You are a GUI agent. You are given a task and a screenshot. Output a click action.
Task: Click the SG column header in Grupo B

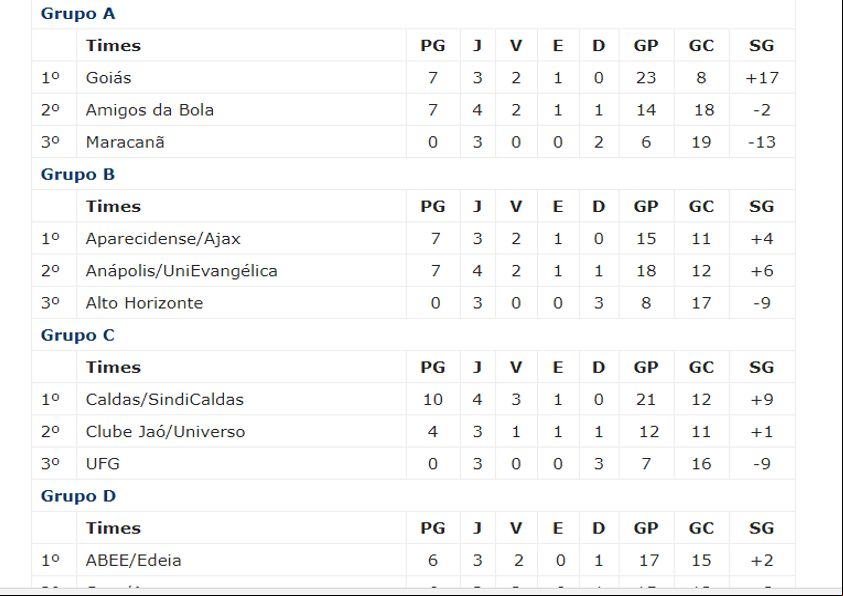[761, 206]
